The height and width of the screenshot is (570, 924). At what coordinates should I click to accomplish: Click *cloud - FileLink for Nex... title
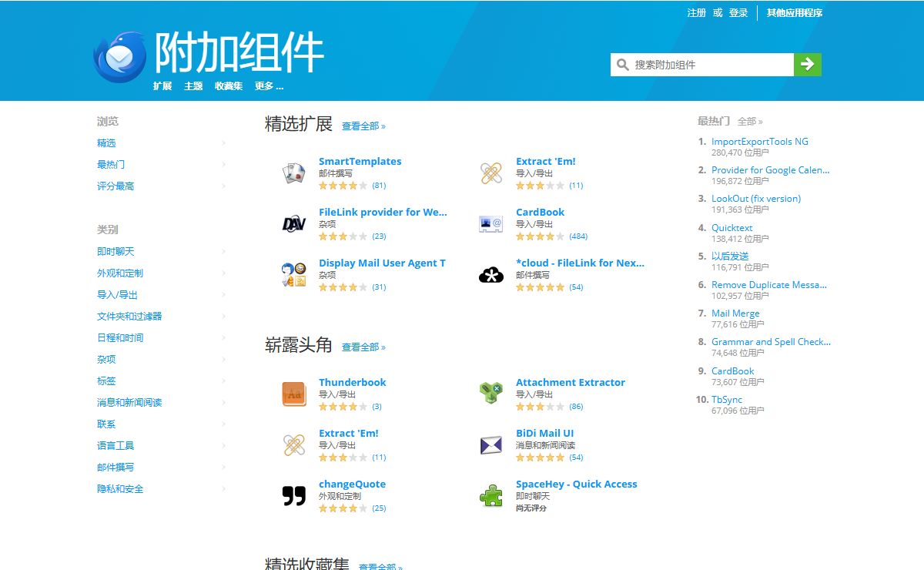(580, 263)
